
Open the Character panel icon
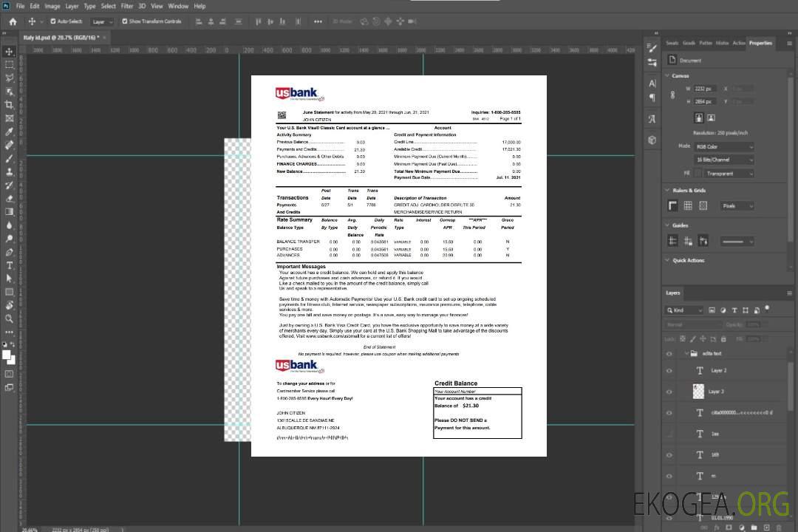(x=652, y=83)
